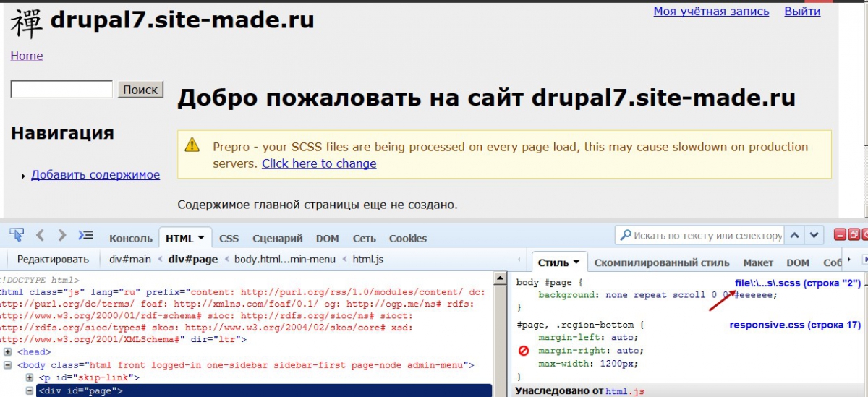Click the 'body #page {' selector
Image resolution: width=868 pixels, height=397 pixels.
coord(550,283)
